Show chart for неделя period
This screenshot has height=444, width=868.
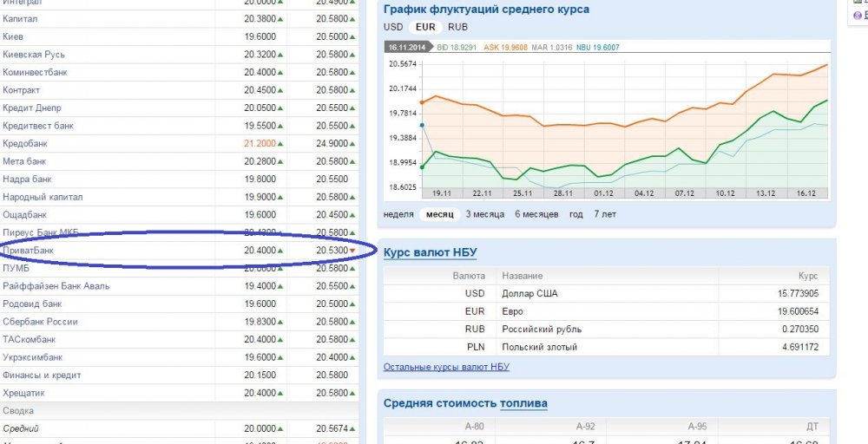[x=398, y=214]
